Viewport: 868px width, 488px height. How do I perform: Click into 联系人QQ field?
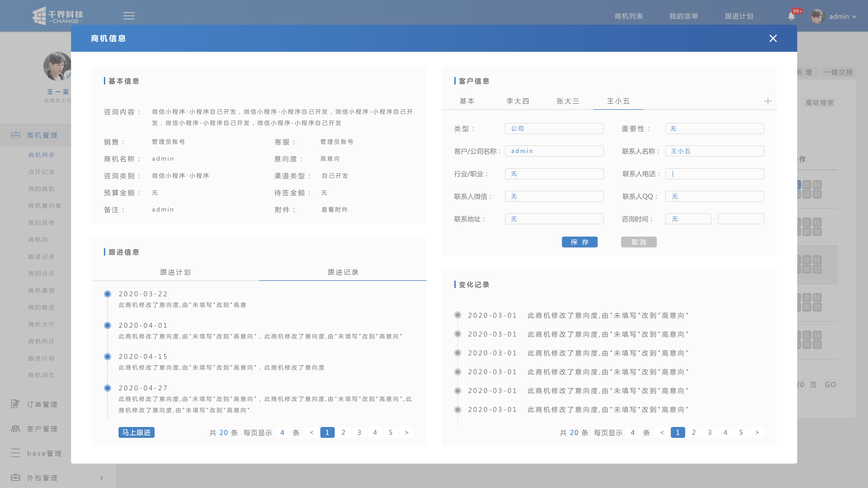(x=714, y=196)
